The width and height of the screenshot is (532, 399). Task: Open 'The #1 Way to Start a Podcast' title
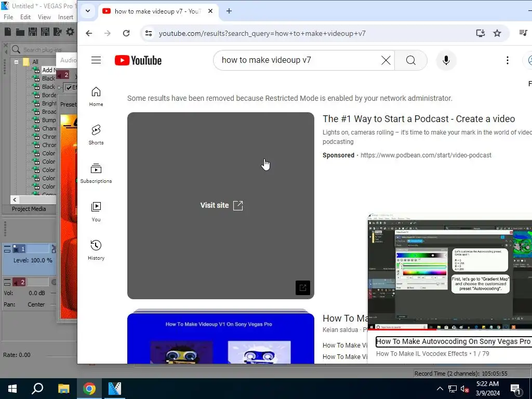pyautogui.click(x=419, y=119)
